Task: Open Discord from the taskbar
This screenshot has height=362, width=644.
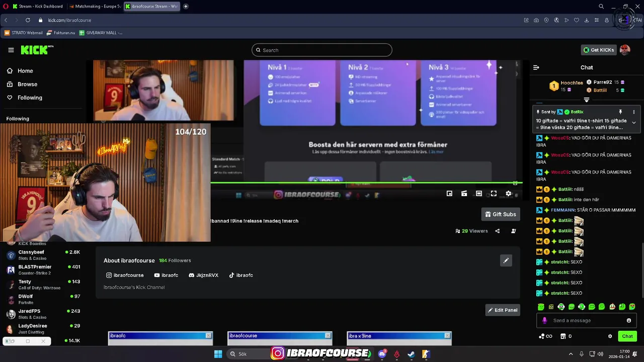Action: click(x=382, y=354)
